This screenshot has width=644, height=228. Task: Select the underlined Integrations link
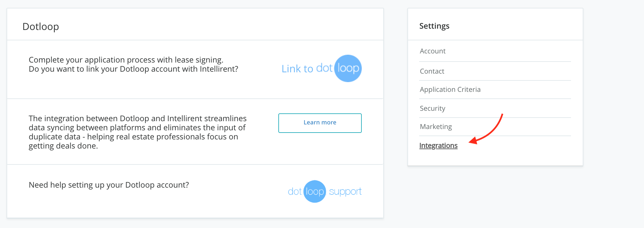(438, 146)
